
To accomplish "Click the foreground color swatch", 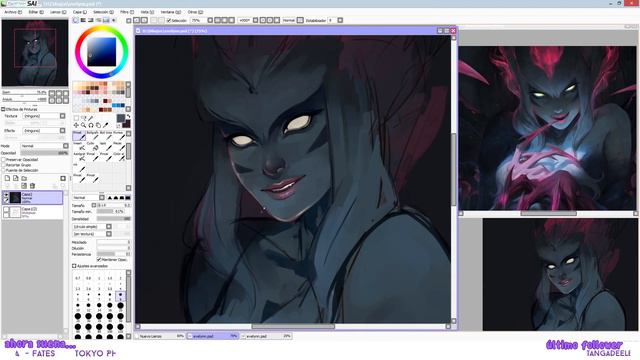I will (121, 118).
